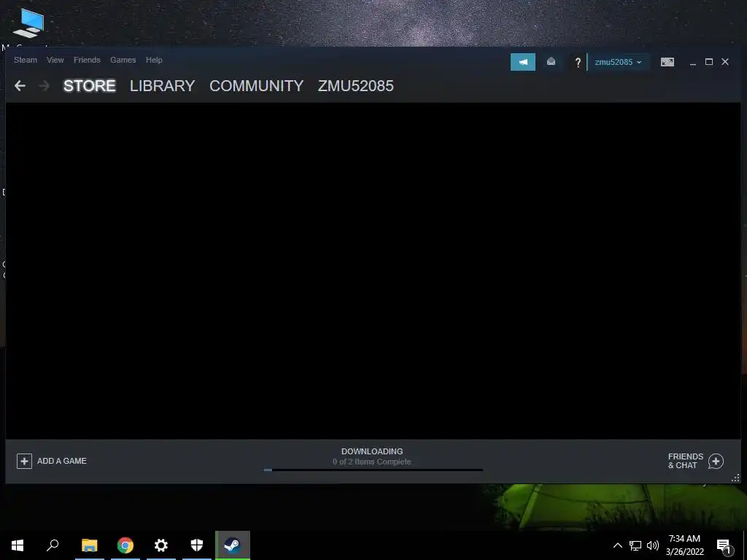Switch to the COMMUNITY tab
The image size is (747, 560).
pyautogui.click(x=256, y=86)
